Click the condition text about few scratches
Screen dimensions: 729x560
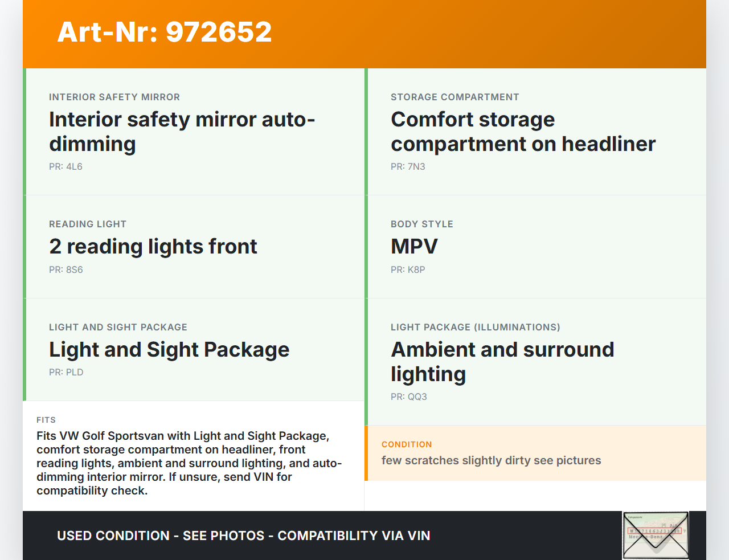tap(491, 460)
